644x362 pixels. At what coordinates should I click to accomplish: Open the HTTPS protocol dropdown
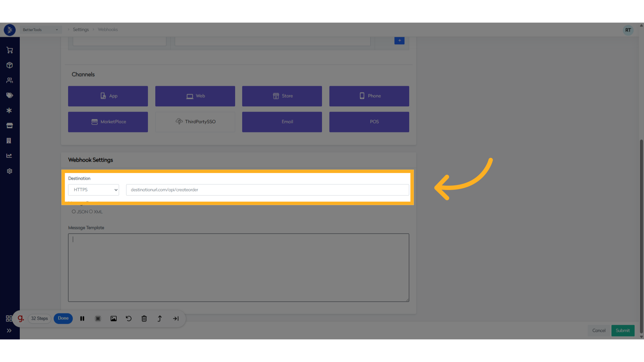click(x=93, y=190)
